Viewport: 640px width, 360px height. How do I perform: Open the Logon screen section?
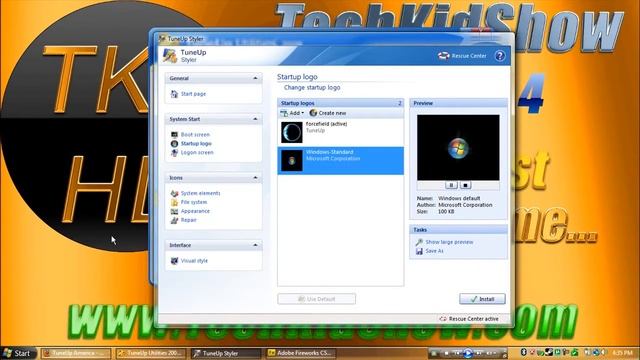197,153
